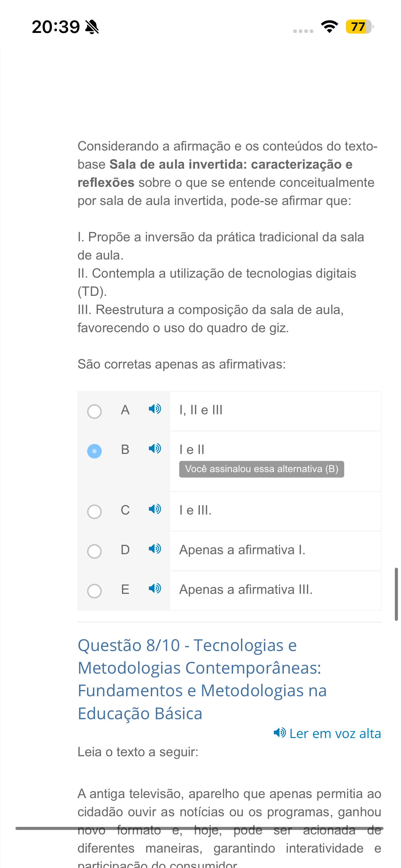Choose answer text 'I, II e III'
Image resolution: width=401 pixels, height=868 pixels.
tap(201, 410)
